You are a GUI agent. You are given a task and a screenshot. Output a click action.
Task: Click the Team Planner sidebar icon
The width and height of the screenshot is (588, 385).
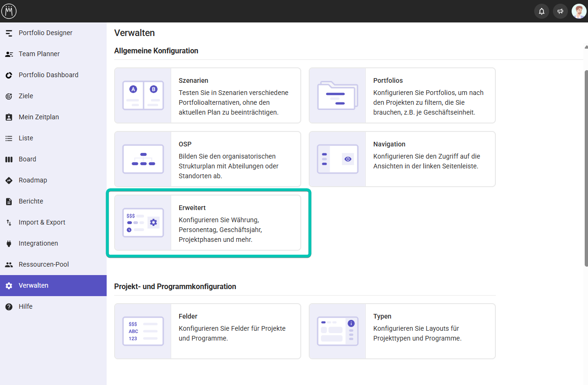click(x=9, y=54)
